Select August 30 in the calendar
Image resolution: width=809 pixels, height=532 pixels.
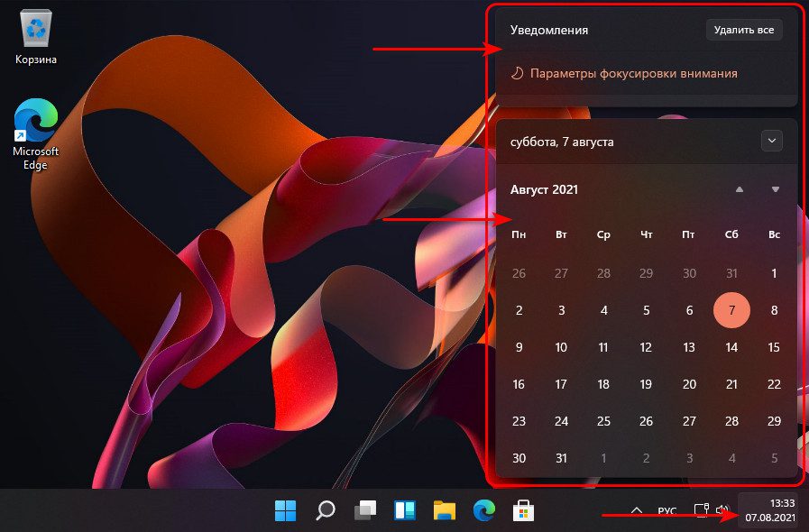point(519,458)
